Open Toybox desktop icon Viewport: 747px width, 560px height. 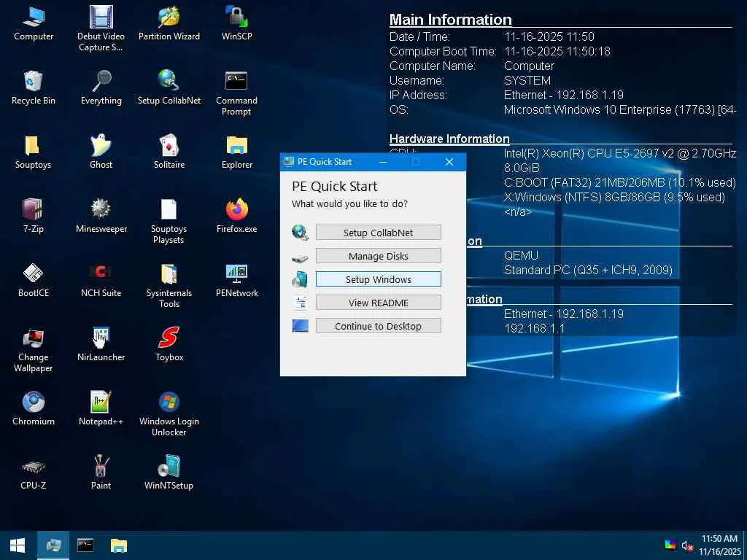[x=169, y=344]
